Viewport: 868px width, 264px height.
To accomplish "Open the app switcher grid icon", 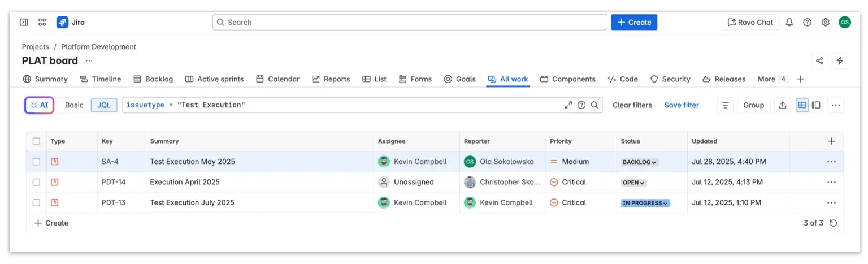I will coord(42,22).
